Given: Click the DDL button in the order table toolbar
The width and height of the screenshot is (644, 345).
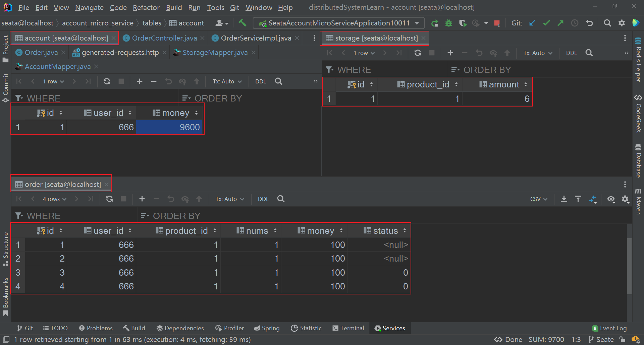Looking at the screenshot, I should click(263, 199).
